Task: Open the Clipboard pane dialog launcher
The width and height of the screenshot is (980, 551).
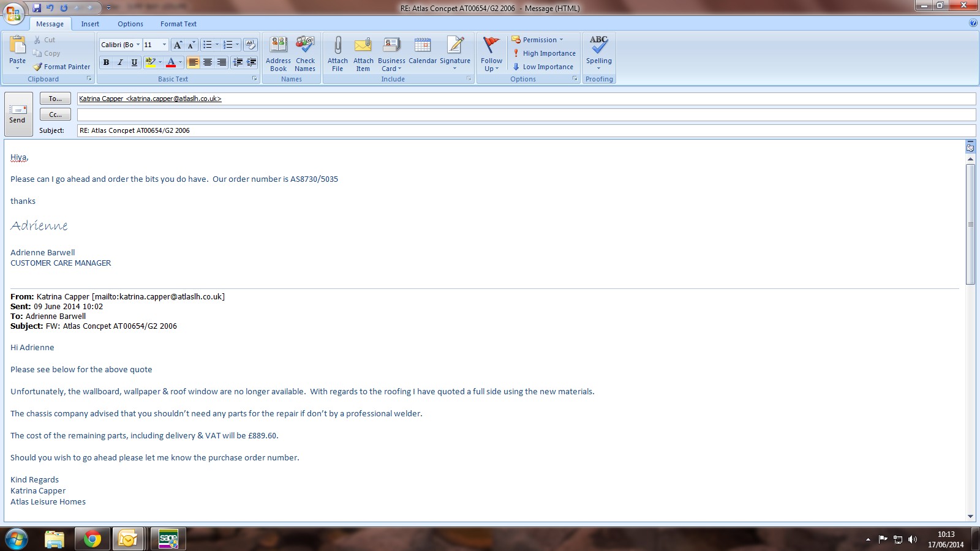Action: pyautogui.click(x=89, y=79)
